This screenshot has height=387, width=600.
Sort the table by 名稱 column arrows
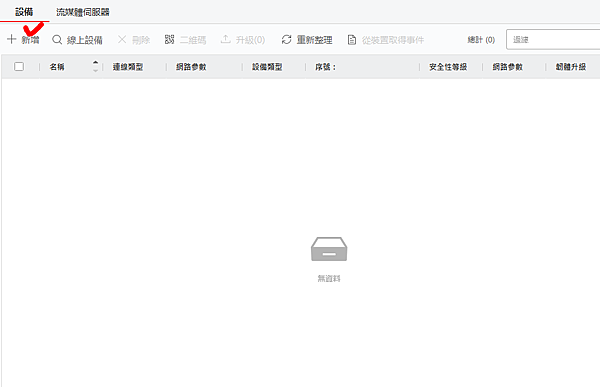(96, 67)
